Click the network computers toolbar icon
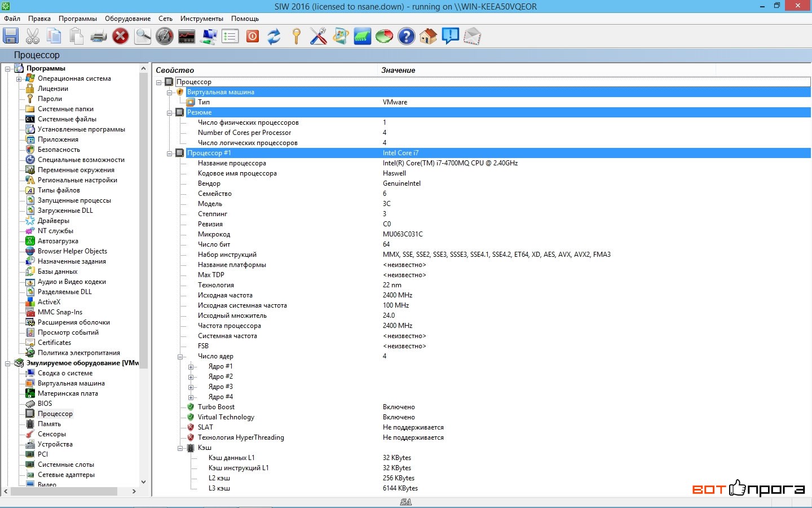This screenshot has height=508, width=812. click(x=209, y=36)
